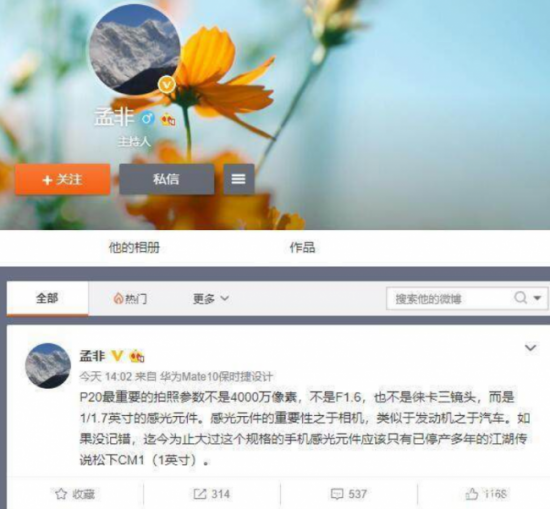Viewport: 550px width, 509px height.
Task: Click the orange verified V badge on profile avatar
Action: point(167,84)
